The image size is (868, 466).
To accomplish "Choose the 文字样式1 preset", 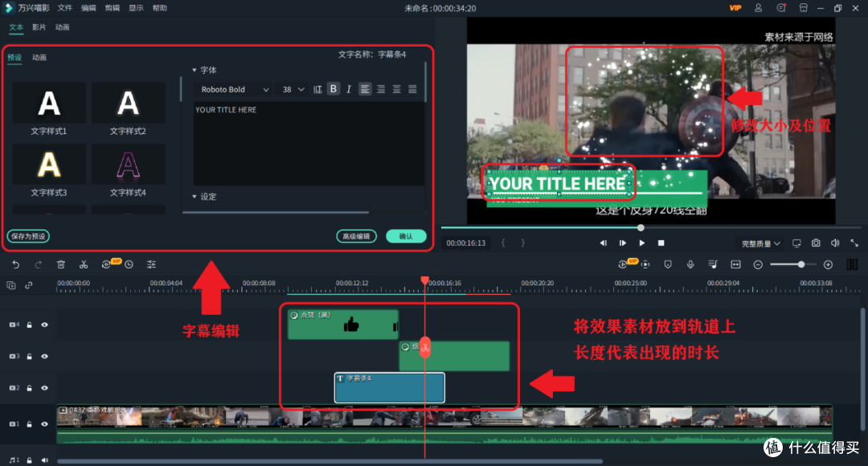I will [49, 109].
